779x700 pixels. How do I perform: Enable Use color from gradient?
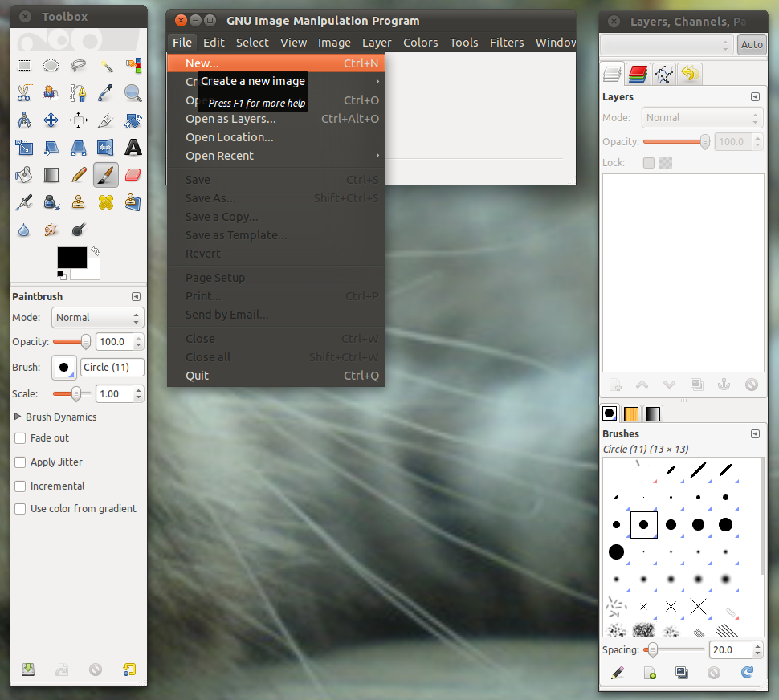point(21,509)
